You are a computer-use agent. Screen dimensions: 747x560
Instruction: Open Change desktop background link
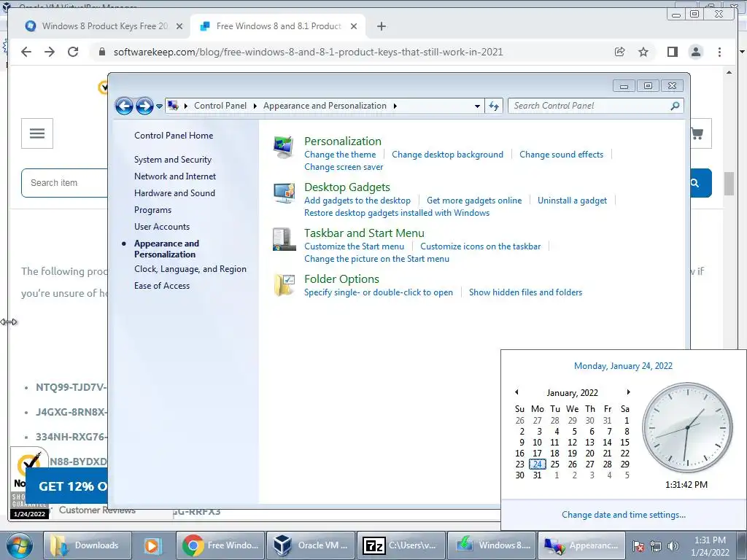447,155
